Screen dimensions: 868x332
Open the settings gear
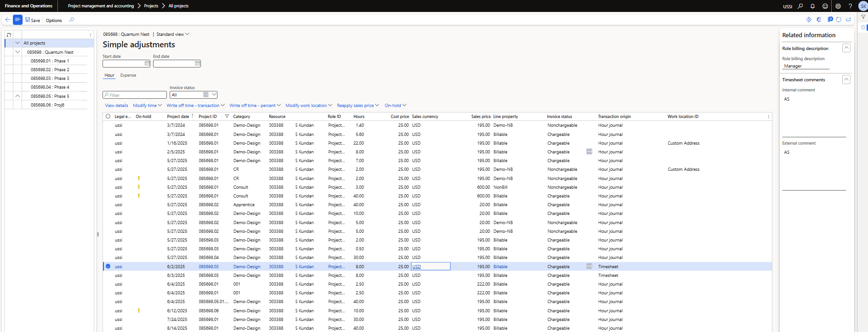pos(838,6)
